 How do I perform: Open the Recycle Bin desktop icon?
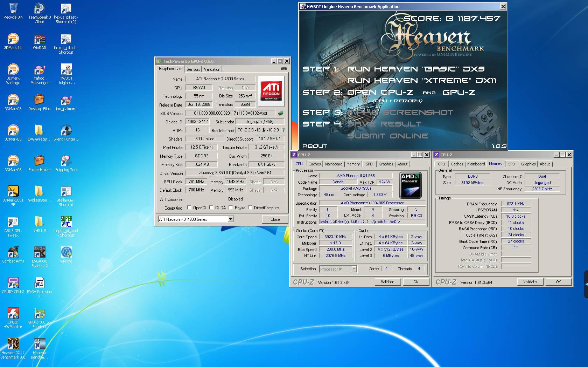(x=13, y=11)
